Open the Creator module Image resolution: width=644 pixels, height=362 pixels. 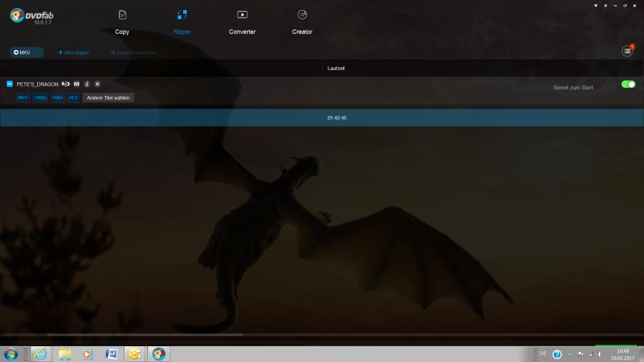pos(302,22)
